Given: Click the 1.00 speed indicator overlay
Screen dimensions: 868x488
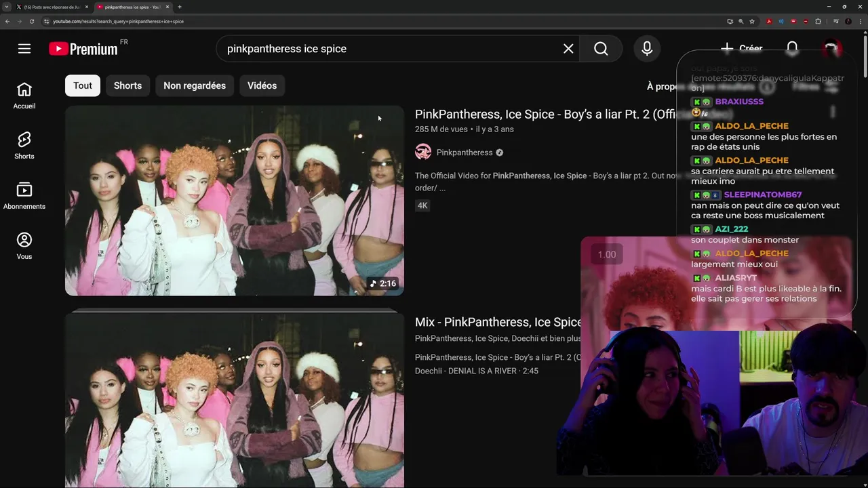Looking at the screenshot, I should tap(607, 255).
